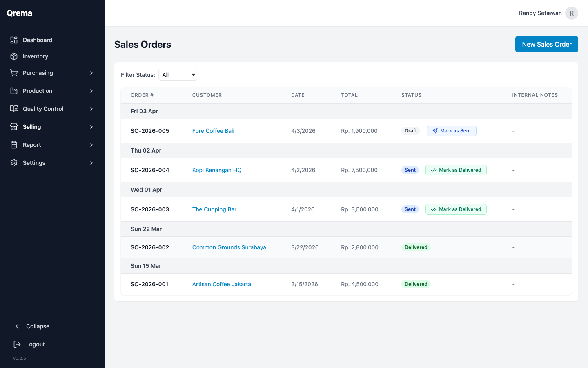588x368 pixels.
Task: Collapse the sidebar using Collapse control
Action: pos(17,326)
